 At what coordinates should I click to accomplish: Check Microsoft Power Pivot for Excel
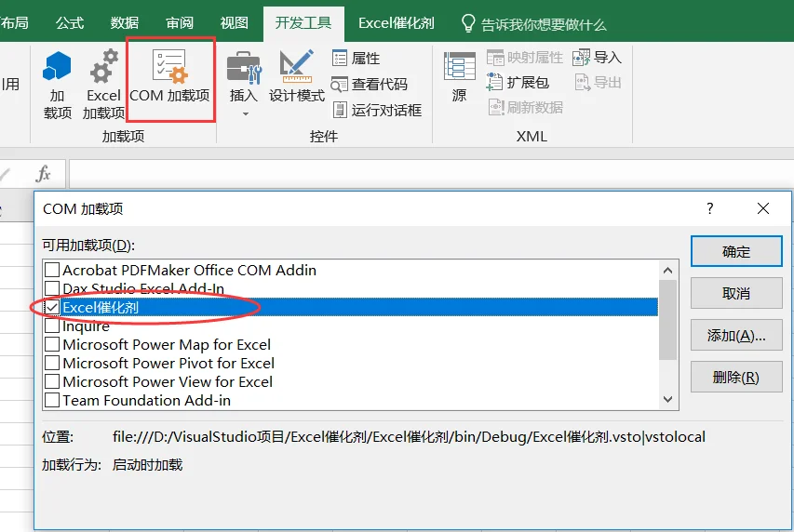click(x=52, y=364)
